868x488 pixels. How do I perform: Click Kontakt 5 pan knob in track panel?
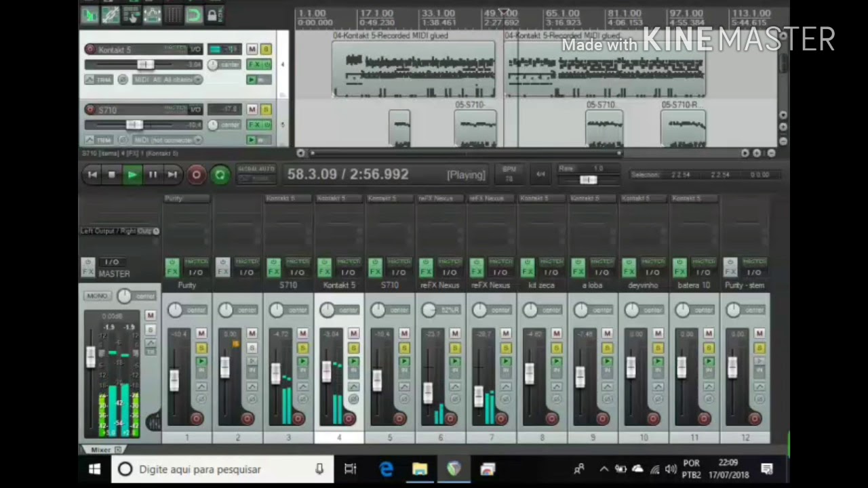pos(213,64)
